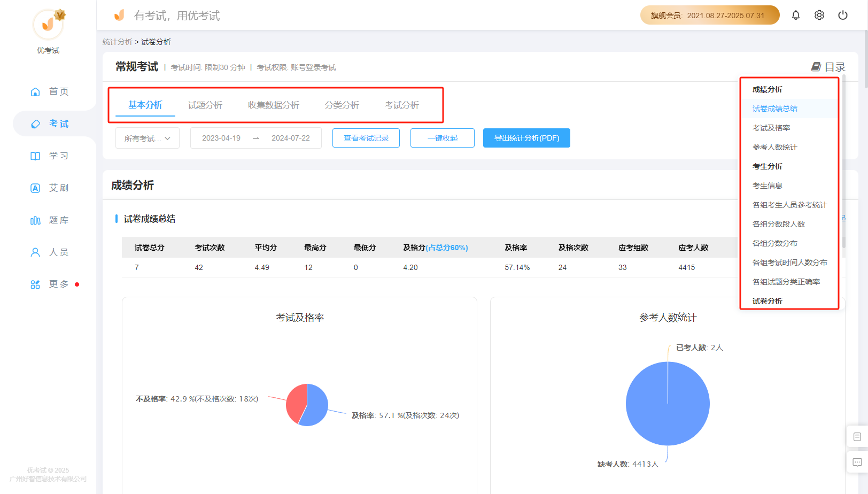
Task: Open settings gear icon in header
Action: [x=819, y=15]
